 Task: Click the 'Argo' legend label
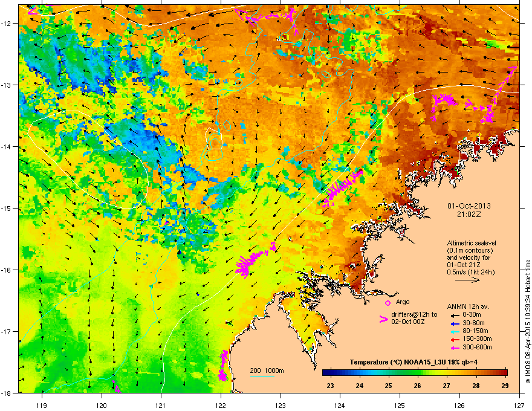click(x=403, y=302)
